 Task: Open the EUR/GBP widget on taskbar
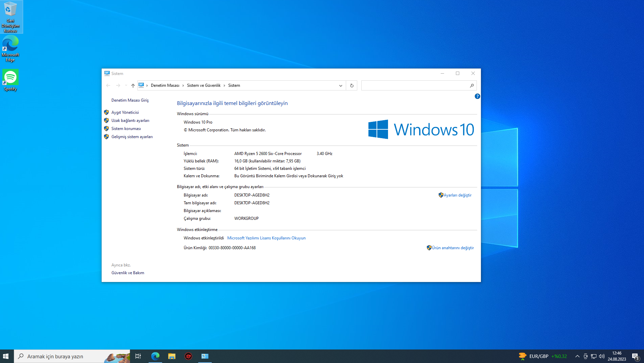coord(543,356)
